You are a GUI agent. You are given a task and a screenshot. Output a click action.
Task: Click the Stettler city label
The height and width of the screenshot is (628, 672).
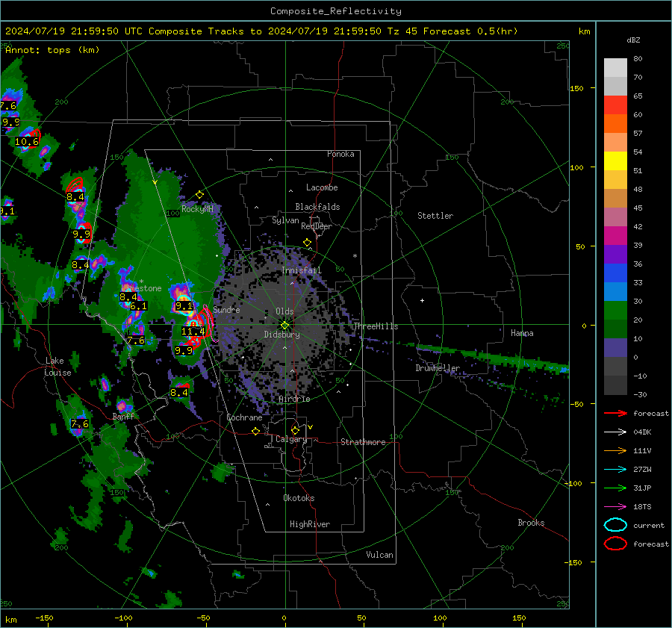point(435,216)
